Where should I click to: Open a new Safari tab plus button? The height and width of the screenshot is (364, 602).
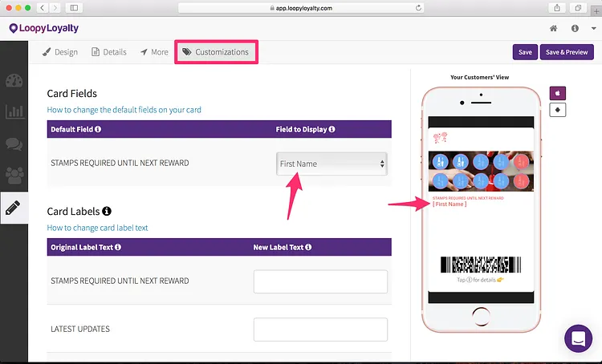pos(596,11)
